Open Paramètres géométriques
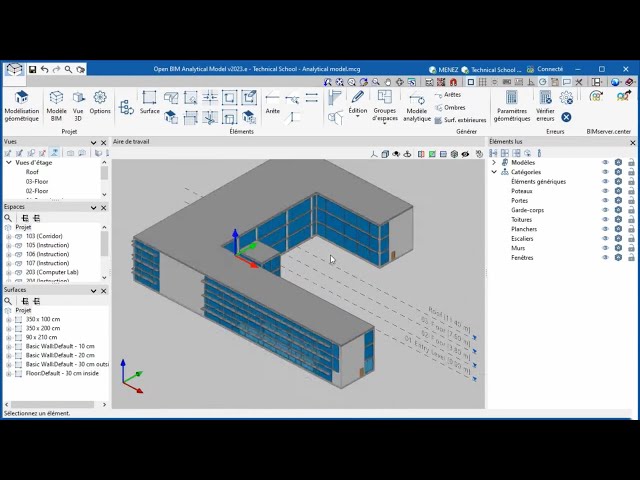 click(x=512, y=106)
